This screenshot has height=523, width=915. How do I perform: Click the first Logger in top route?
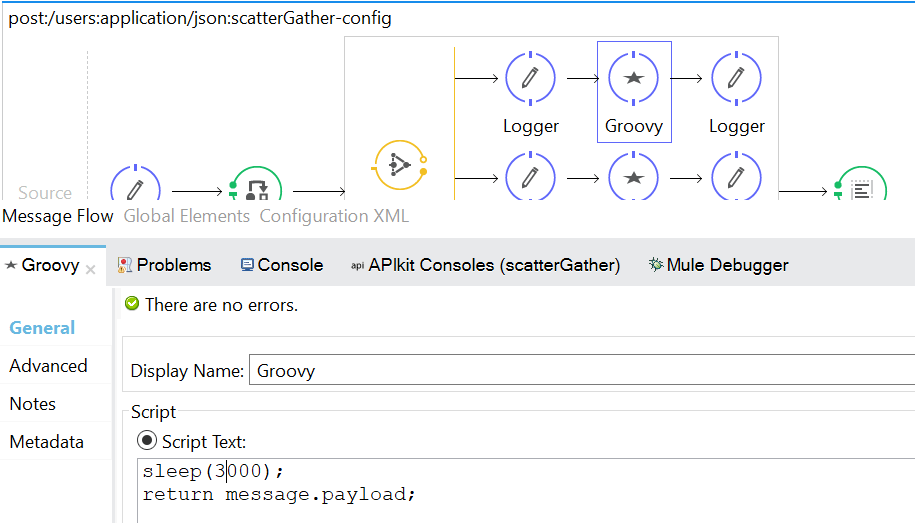(530, 78)
